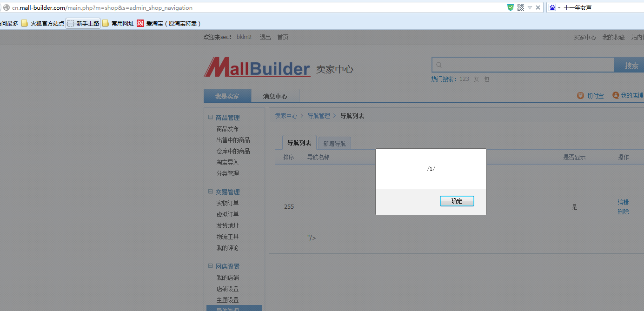The width and height of the screenshot is (644, 311).
Task: Open 我的收藏 link
Action: click(x=613, y=37)
